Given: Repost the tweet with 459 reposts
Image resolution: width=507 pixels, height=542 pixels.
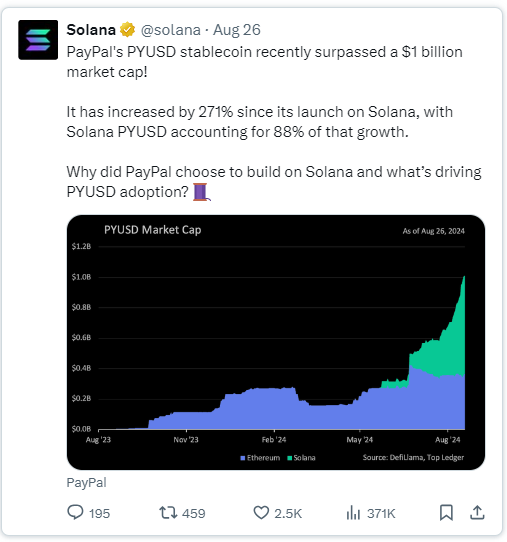Looking at the screenshot, I should click(168, 513).
